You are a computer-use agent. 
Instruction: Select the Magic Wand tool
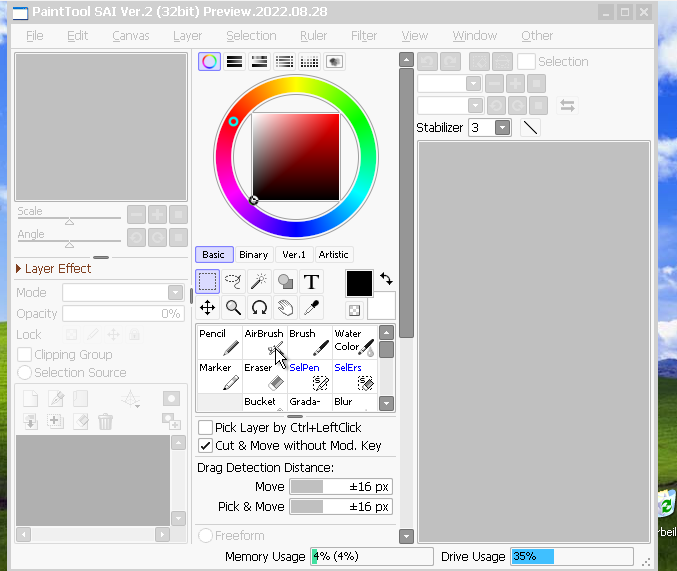click(x=259, y=282)
